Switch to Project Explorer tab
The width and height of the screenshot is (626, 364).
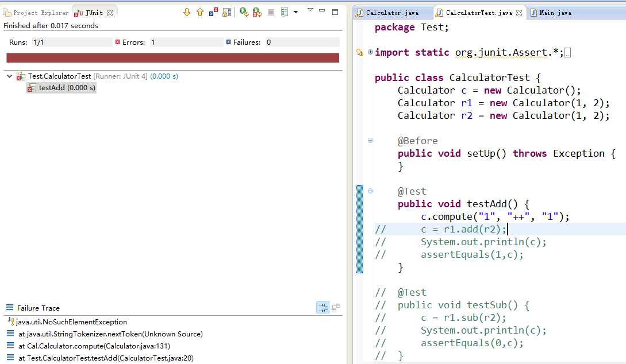pyautogui.click(x=36, y=13)
